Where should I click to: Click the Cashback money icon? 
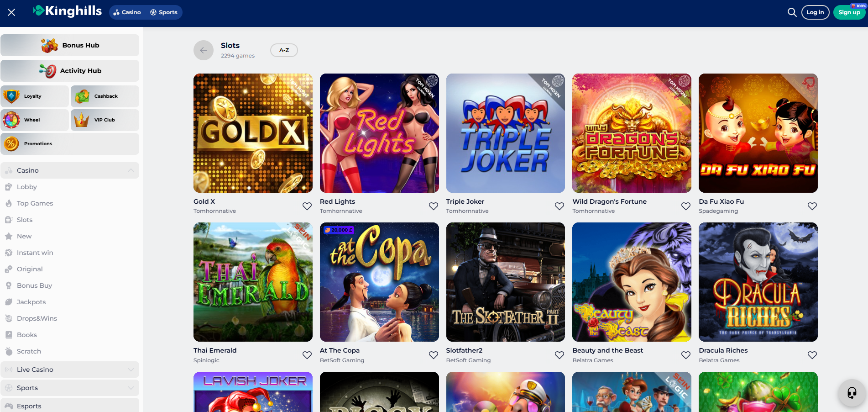(x=82, y=96)
